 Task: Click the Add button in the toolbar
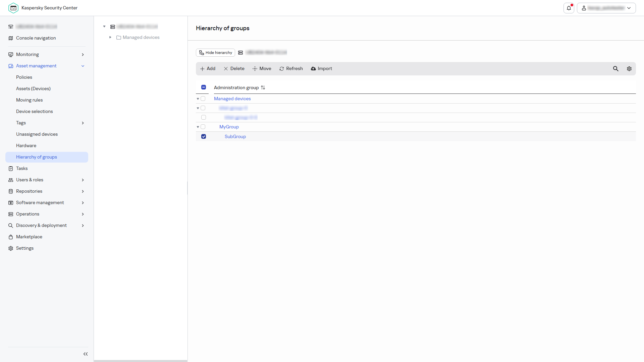[x=208, y=69]
